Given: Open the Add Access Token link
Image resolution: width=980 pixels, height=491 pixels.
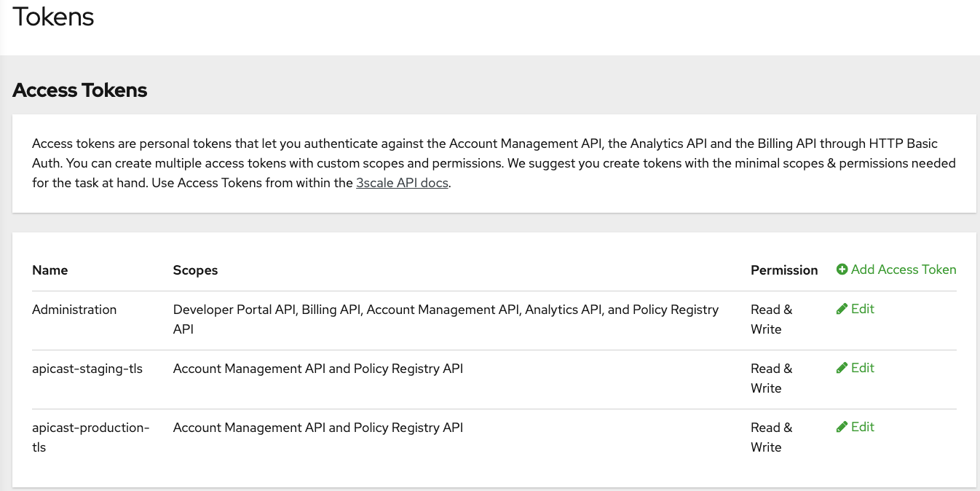Looking at the screenshot, I should pyautogui.click(x=903, y=270).
